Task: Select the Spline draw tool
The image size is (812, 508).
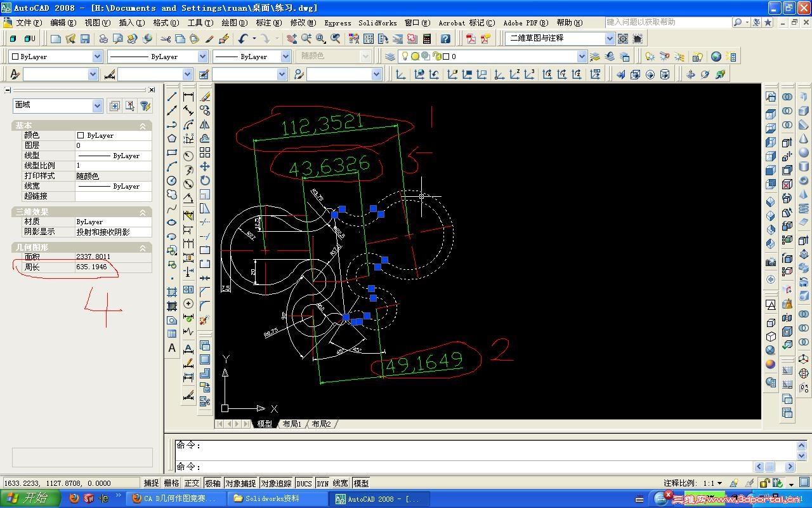Action: tap(172, 208)
